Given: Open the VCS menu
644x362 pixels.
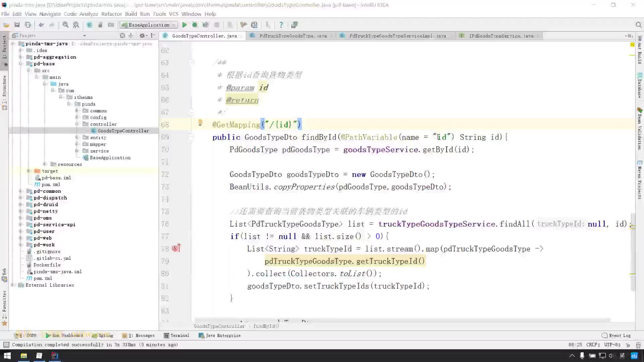Looking at the screenshot, I should (174, 14).
